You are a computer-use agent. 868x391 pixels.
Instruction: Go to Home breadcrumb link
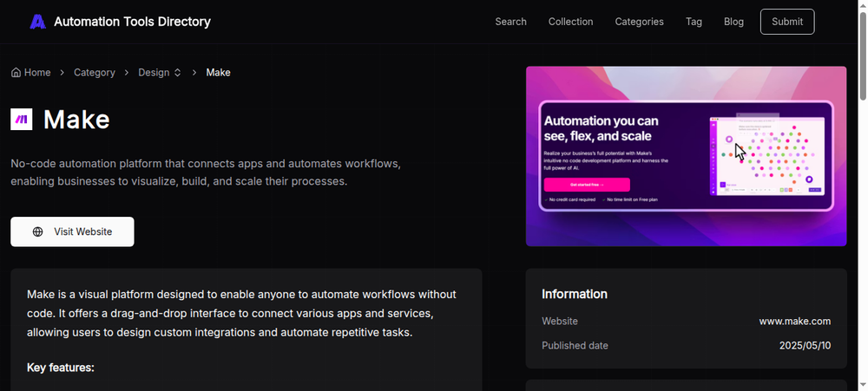(31, 73)
